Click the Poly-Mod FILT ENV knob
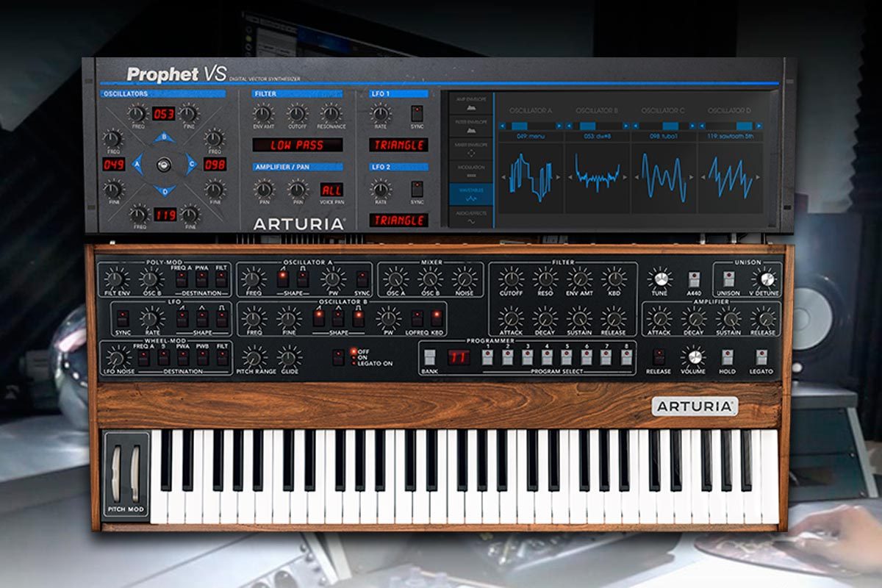 tap(115, 279)
